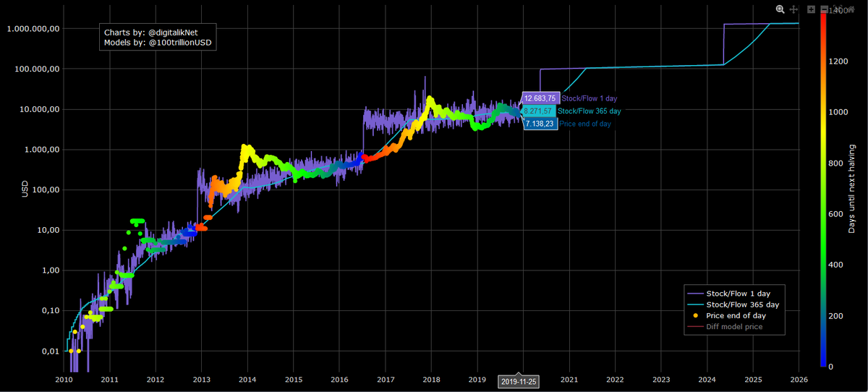Click the 2024 x-axis tick label
This screenshot has height=392, width=868.
[x=707, y=379]
